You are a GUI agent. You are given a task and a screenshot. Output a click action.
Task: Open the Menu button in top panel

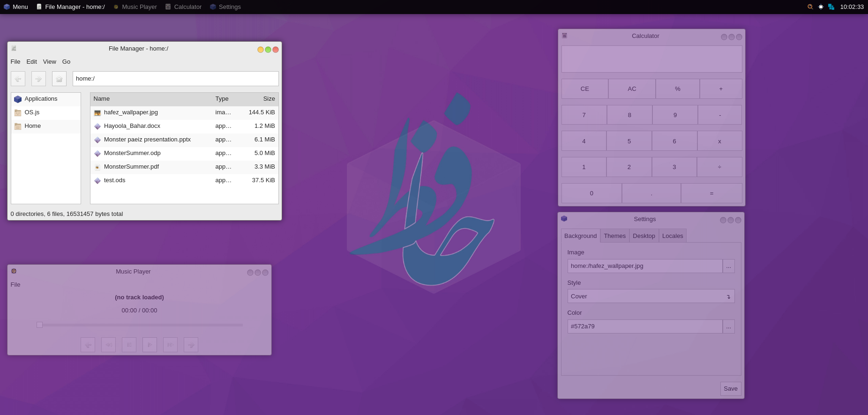pyautogui.click(x=16, y=7)
